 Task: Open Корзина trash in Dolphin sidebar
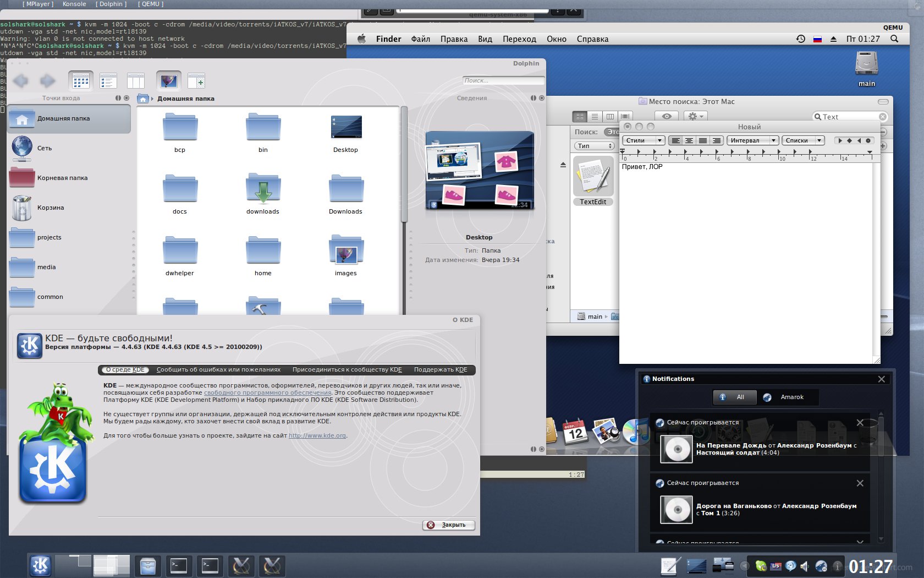[69, 208]
